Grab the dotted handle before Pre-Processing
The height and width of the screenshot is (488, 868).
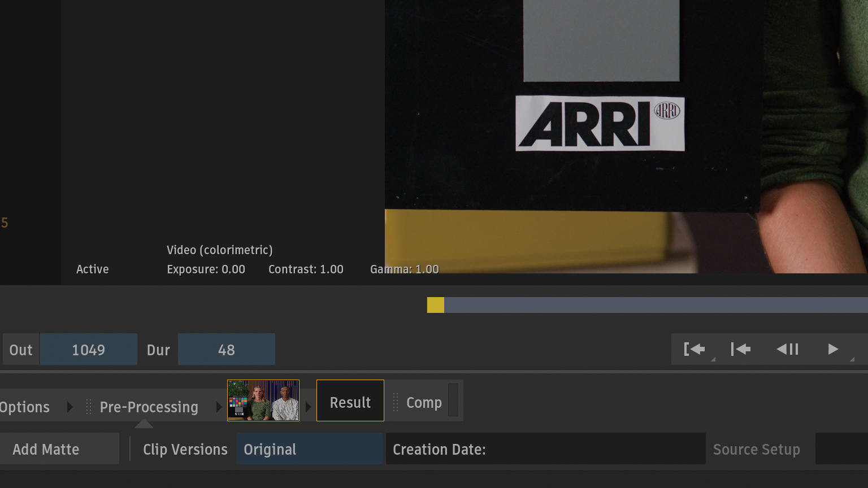coord(89,407)
